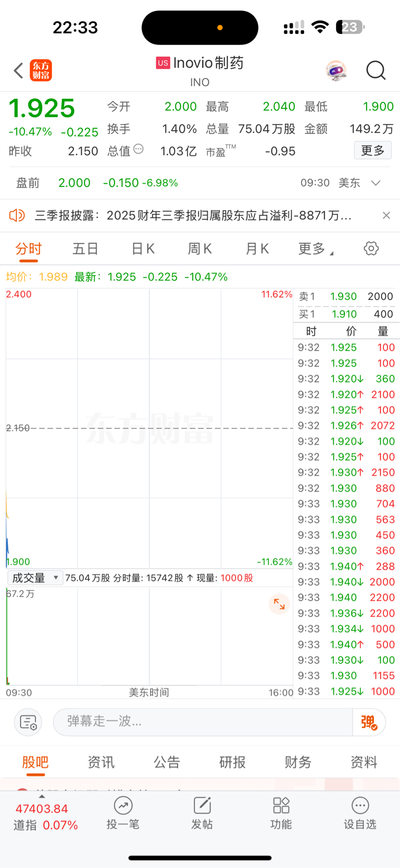The image size is (400, 868).
Task: Tap the 换手 1.40% value
Action: pyautogui.click(x=179, y=129)
